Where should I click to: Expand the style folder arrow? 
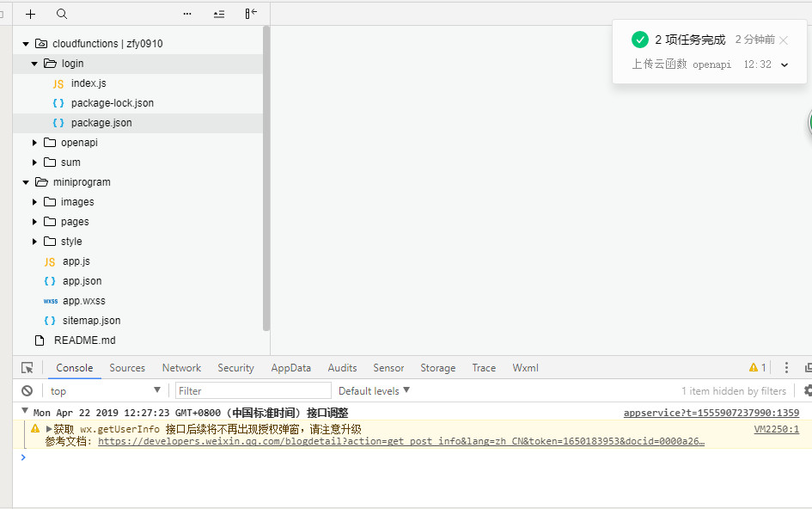click(34, 241)
